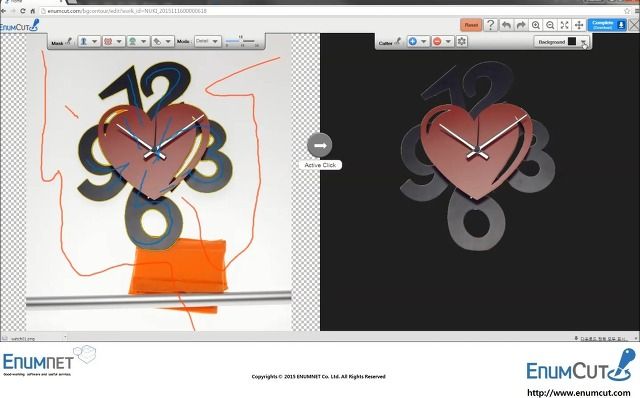Viewport: 640px width, 398px height.
Task: Open the blue plus tool dropdown arrow
Action: [x=424, y=42]
